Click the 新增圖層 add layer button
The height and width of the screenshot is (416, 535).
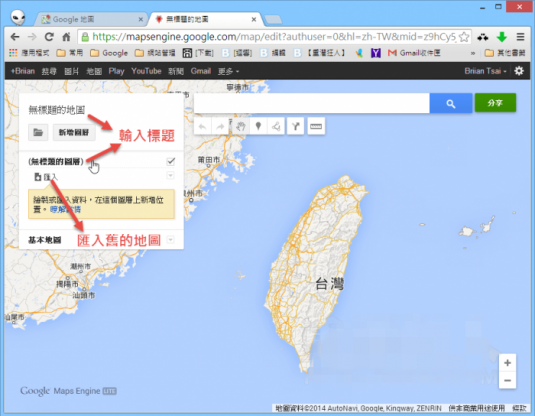[x=74, y=132]
